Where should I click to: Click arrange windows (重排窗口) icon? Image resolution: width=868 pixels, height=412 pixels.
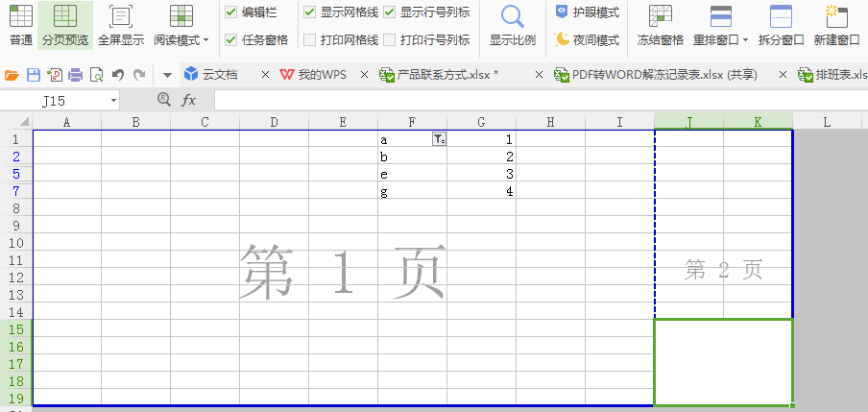[721, 16]
